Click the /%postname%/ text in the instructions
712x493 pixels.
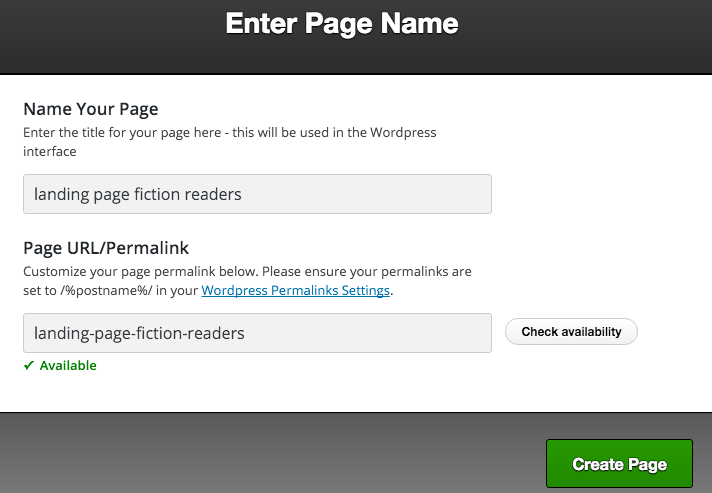coord(106,290)
